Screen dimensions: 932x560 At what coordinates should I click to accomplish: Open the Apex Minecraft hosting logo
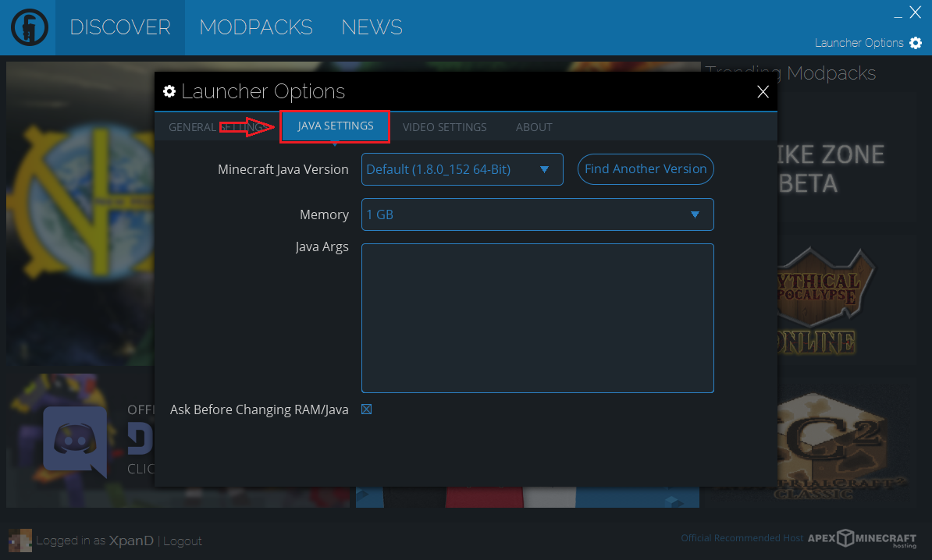pyautogui.click(x=862, y=539)
